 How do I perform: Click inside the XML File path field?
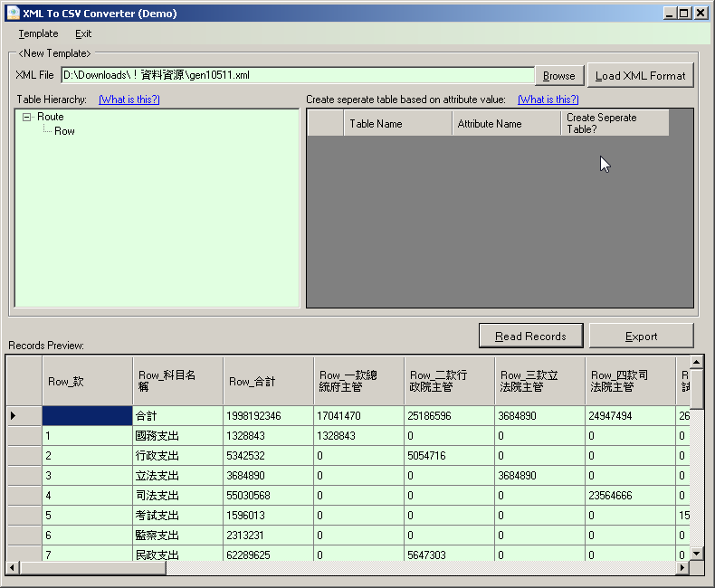[x=297, y=75]
